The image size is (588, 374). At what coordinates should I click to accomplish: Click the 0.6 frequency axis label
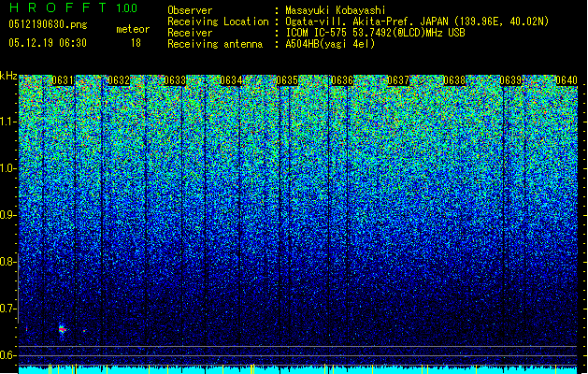click(x=8, y=355)
